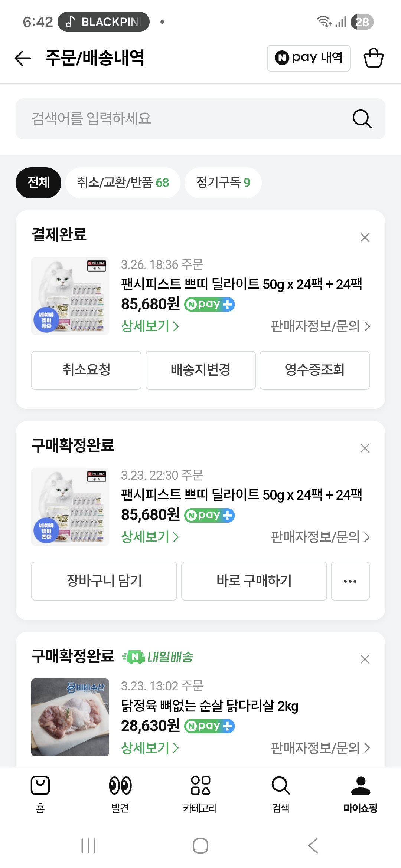Tap the back arrow icon
This screenshot has height=868, width=401.
(23, 58)
